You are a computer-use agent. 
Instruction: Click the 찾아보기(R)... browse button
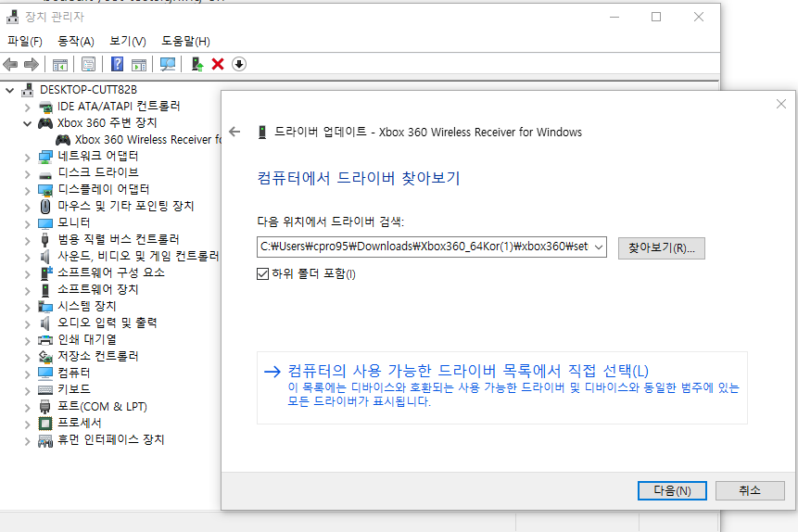point(662,248)
